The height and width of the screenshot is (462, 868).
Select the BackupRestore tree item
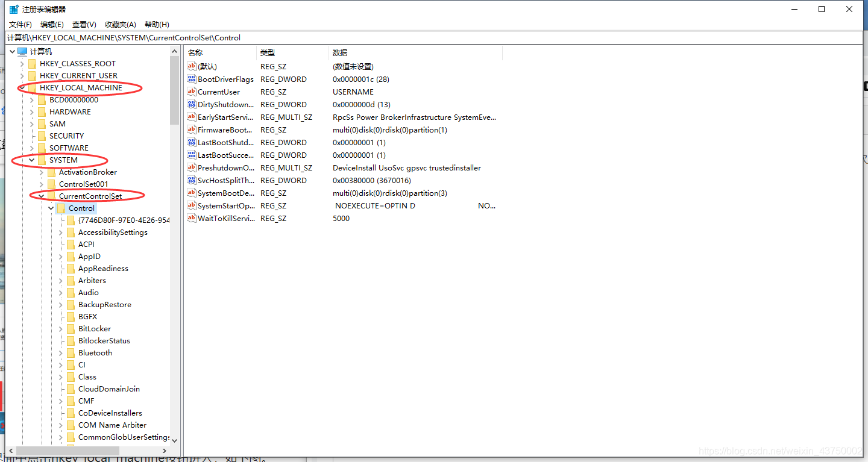(105, 305)
